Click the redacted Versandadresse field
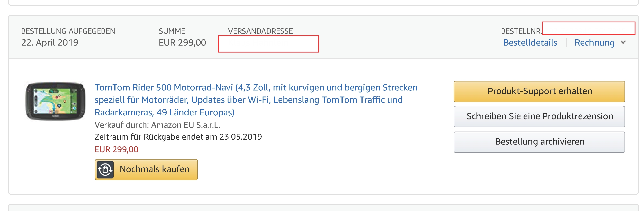Screen dimensions: 644x211 (269, 44)
